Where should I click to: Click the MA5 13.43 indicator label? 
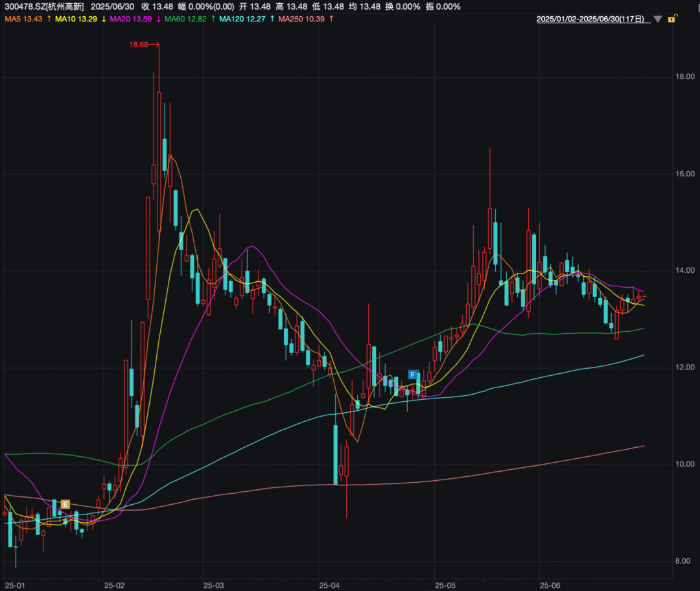[24, 19]
